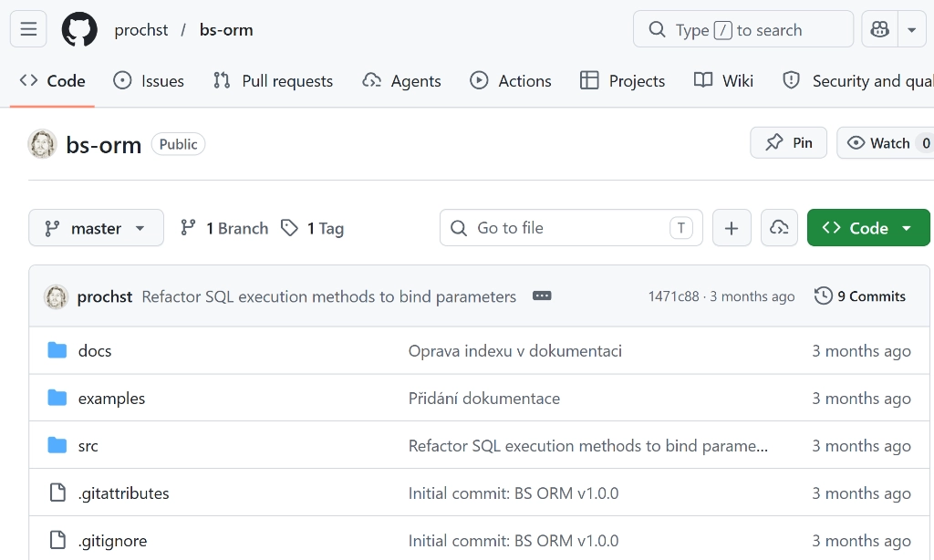Viewport: 934px width, 560px height.
Task: Open the bs-orm breadcrumb link
Action: pyautogui.click(x=226, y=30)
